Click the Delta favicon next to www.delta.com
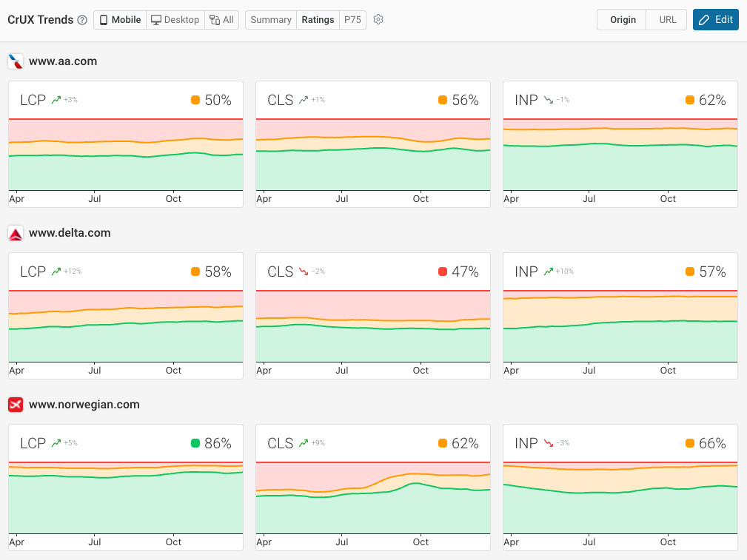Viewport: 747px width, 560px height. 16,232
